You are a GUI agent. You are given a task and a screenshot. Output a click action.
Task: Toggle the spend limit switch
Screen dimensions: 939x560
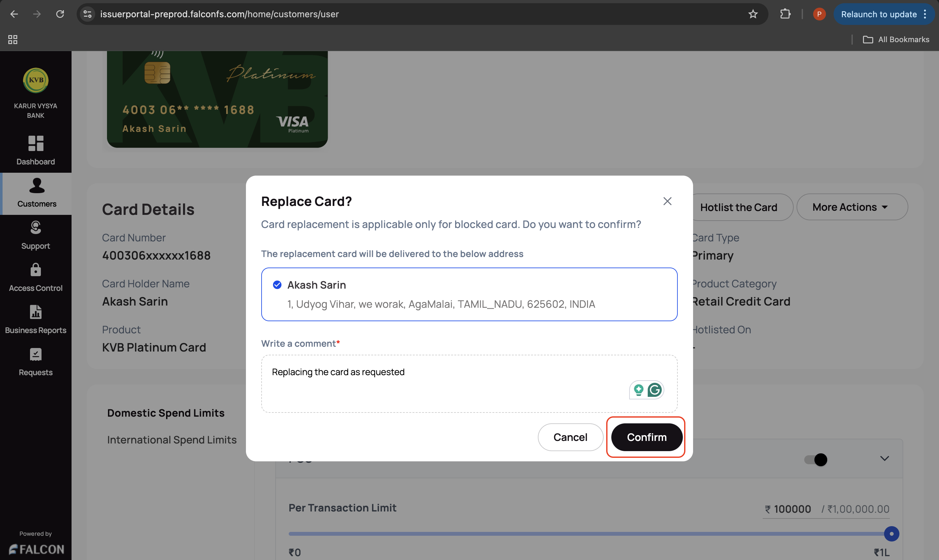816,460
